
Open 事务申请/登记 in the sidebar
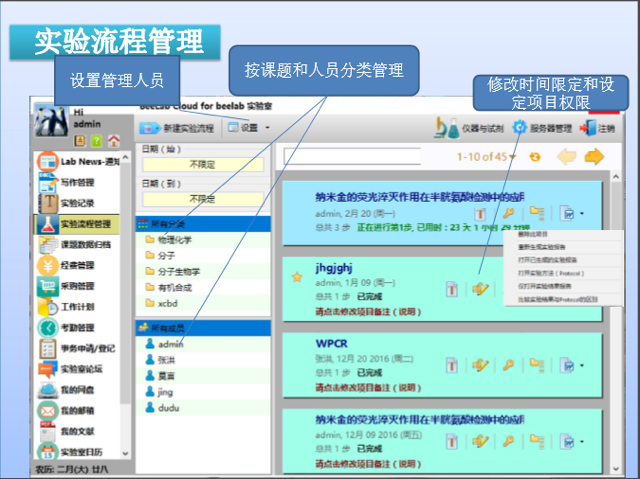point(78,348)
